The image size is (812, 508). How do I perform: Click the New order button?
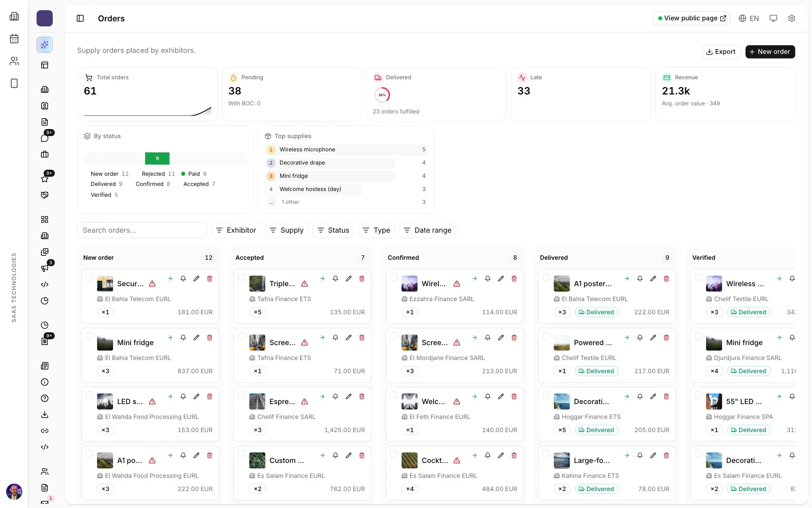pos(770,52)
